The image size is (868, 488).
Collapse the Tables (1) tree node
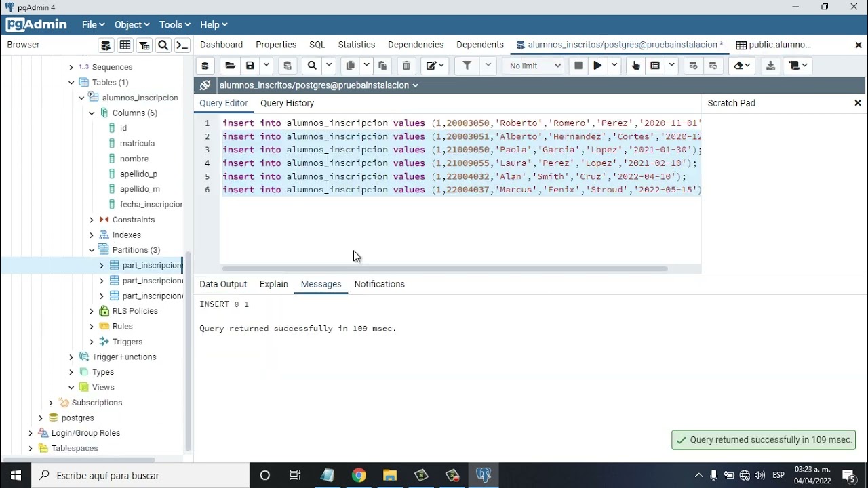pos(71,83)
